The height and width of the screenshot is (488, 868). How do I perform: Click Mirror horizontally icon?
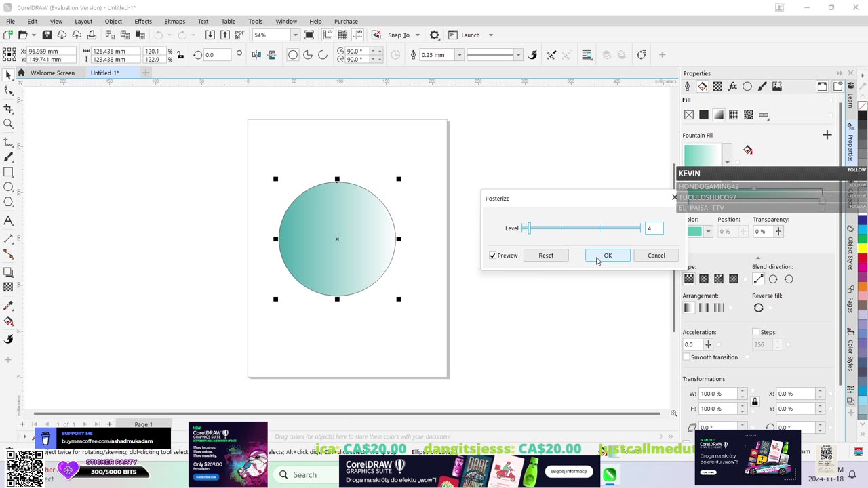point(258,55)
